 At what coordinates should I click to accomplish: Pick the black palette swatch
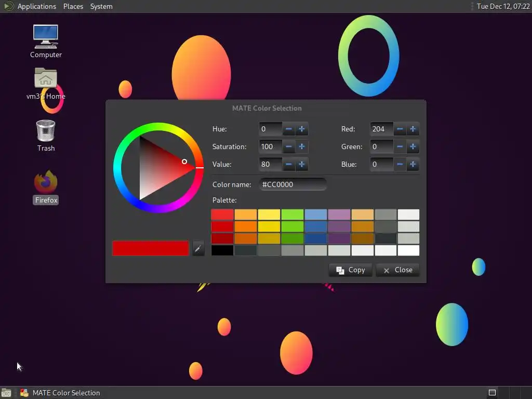click(222, 250)
